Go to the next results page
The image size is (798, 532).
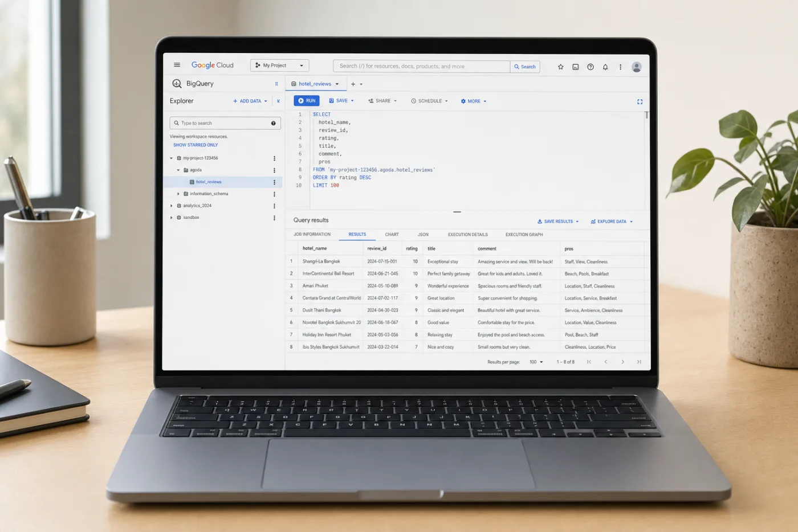point(622,362)
